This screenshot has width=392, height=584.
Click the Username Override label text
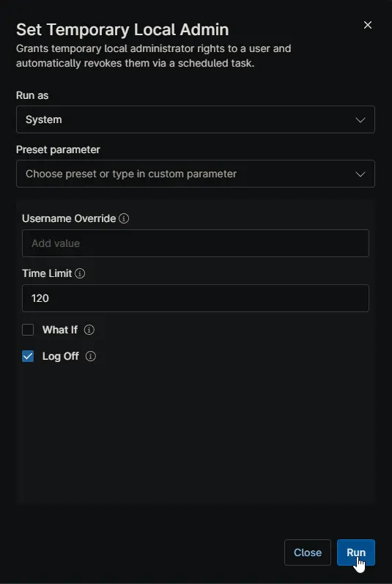(69, 218)
